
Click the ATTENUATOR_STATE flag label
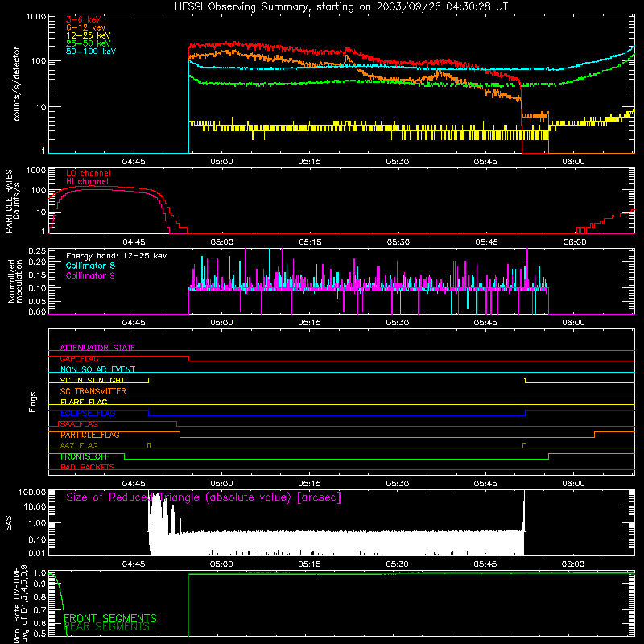point(97,348)
